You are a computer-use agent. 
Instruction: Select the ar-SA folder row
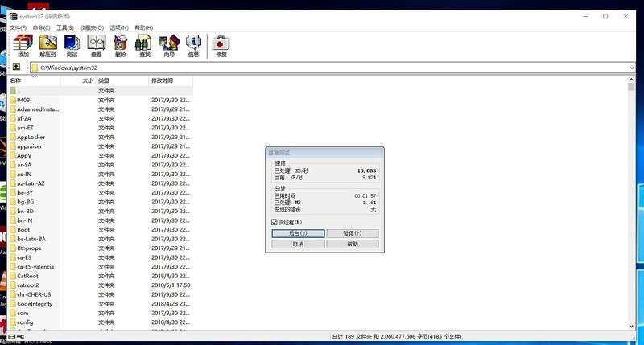[101, 165]
